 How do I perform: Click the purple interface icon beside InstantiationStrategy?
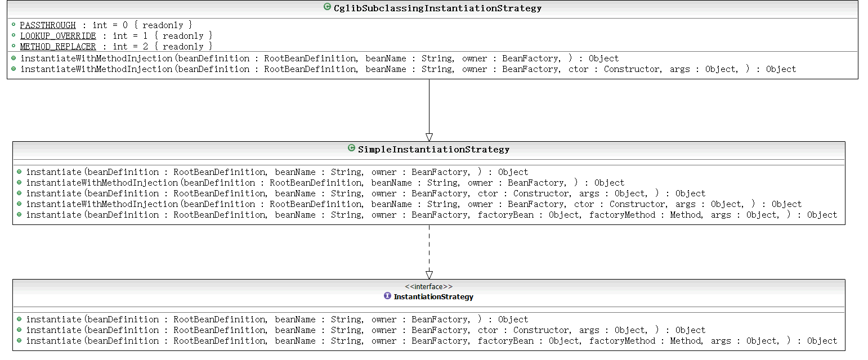[387, 296]
